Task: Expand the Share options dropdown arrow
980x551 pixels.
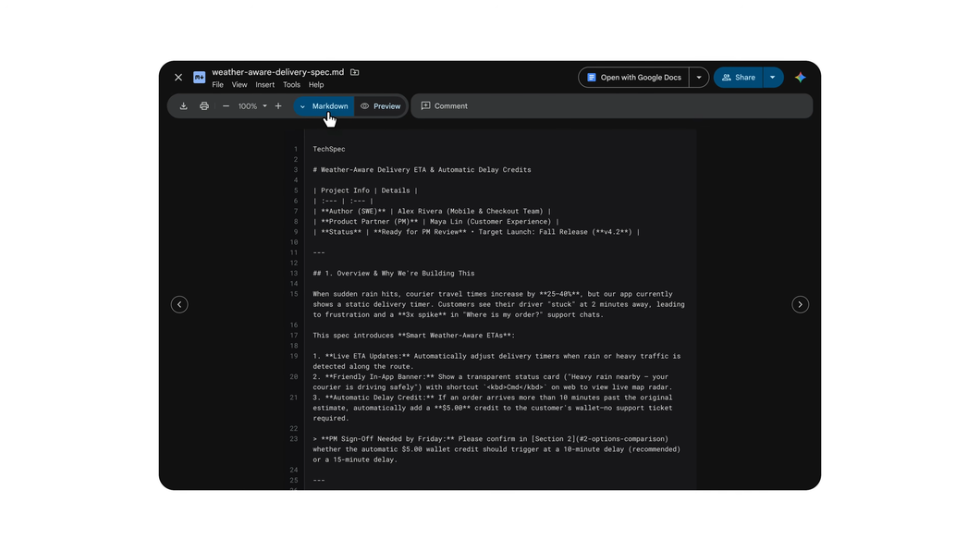Action: (x=773, y=78)
